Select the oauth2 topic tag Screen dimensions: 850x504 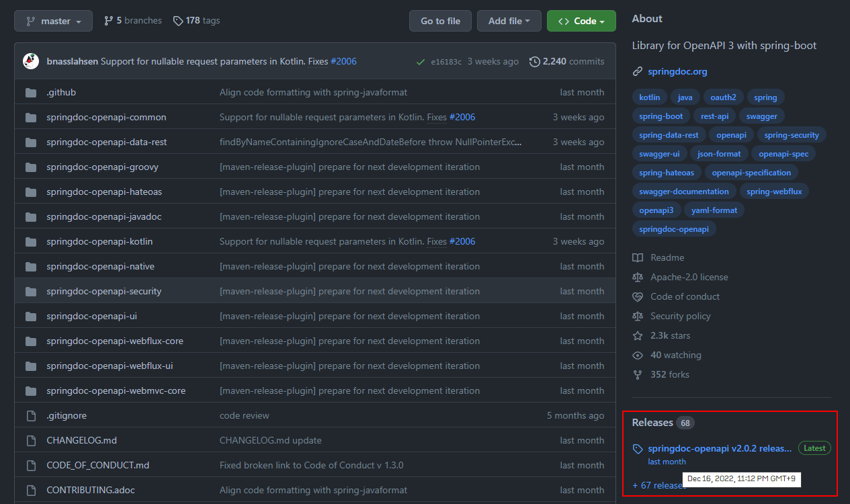tap(724, 97)
